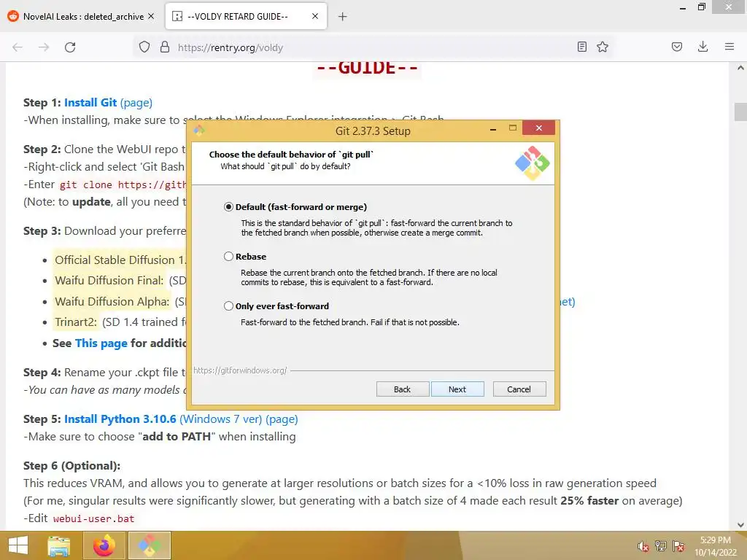Open a new Firefox tab
The height and width of the screenshot is (560, 747).
click(343, 17)
